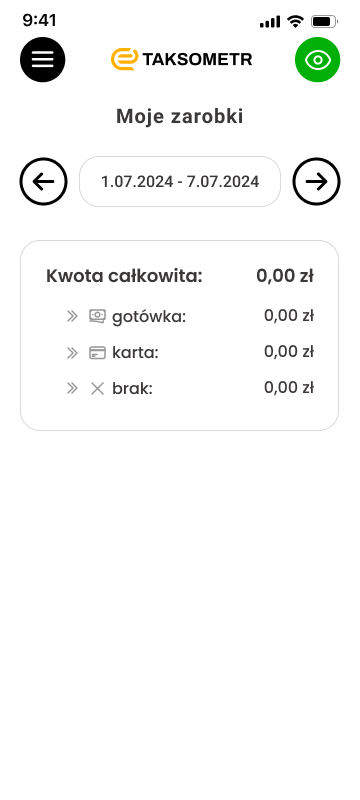Click the brak row label
The height and width of the screenshot is (800, 360).
pos(133,389)
